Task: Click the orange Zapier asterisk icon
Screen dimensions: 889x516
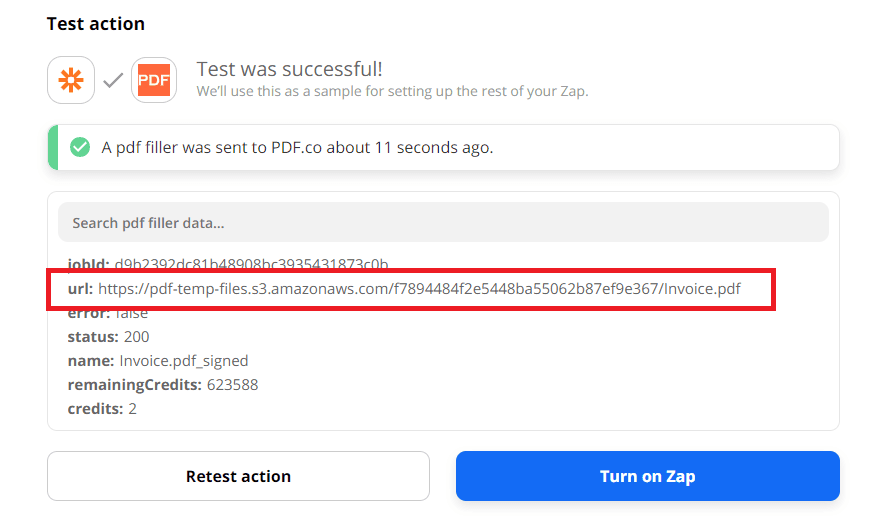Action: coord(71,80)
